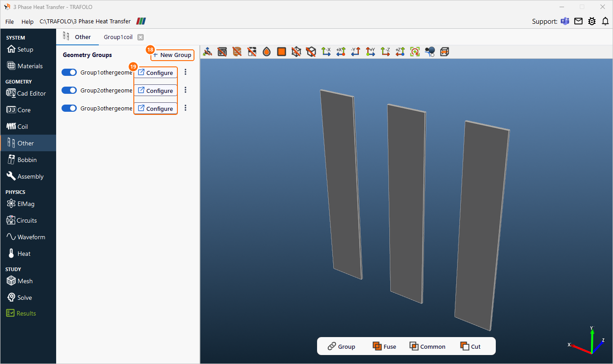Configure Group2othergeome
Screen dimensions: 613x364
(x=155, y=91)
